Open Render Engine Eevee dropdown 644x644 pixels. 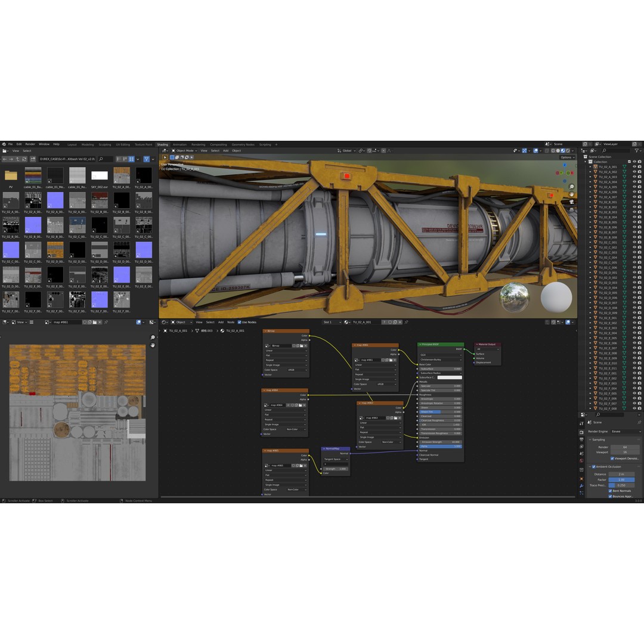pyautogui.click(x=626, y=432)
